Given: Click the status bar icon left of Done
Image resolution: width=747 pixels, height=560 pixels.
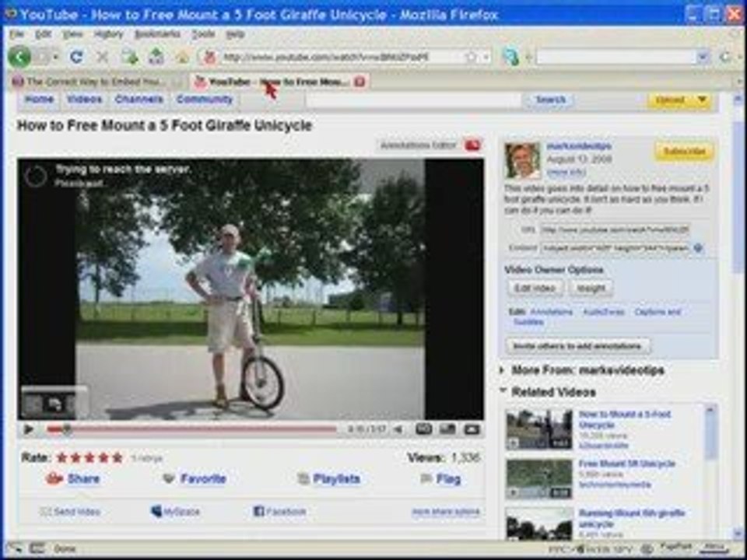Looking at the screenshot, I should pyautogui.click(x=37, y=548).
